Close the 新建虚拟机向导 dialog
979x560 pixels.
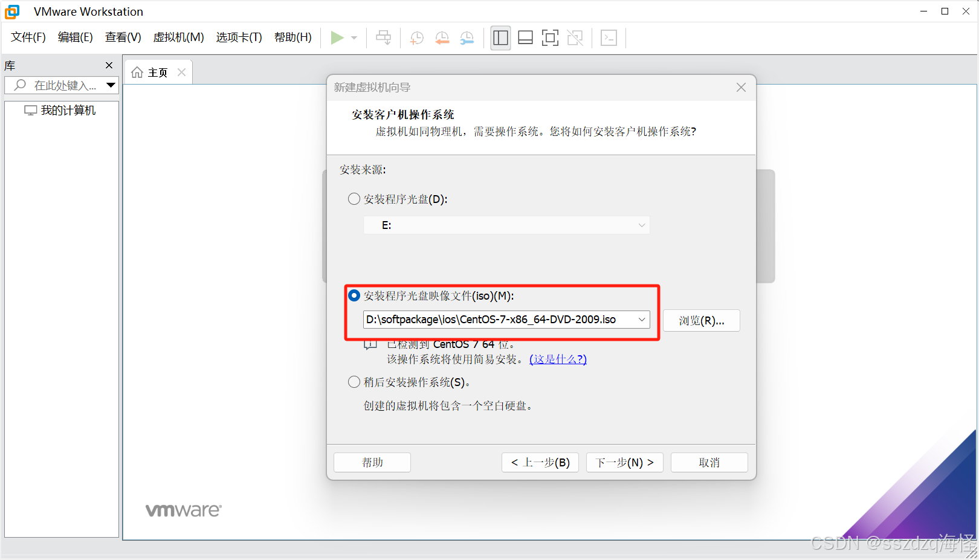741,88
